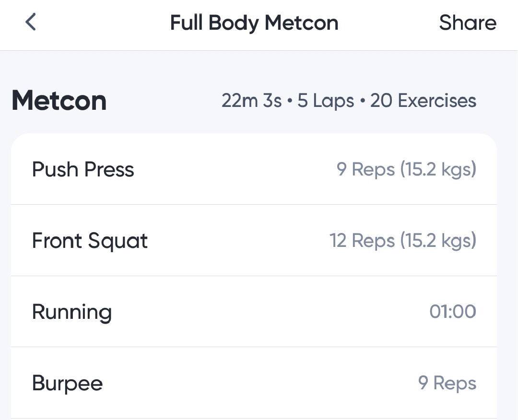
Task: Tap Front Squat 12 Reps (15.2 kgs)
Action: tap(403, 241)
